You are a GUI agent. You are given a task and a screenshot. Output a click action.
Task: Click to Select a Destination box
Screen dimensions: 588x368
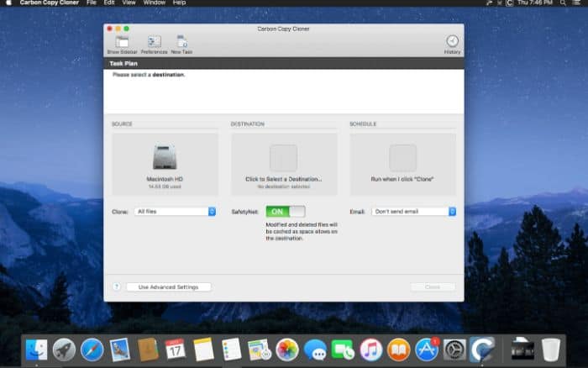point(284,165)
